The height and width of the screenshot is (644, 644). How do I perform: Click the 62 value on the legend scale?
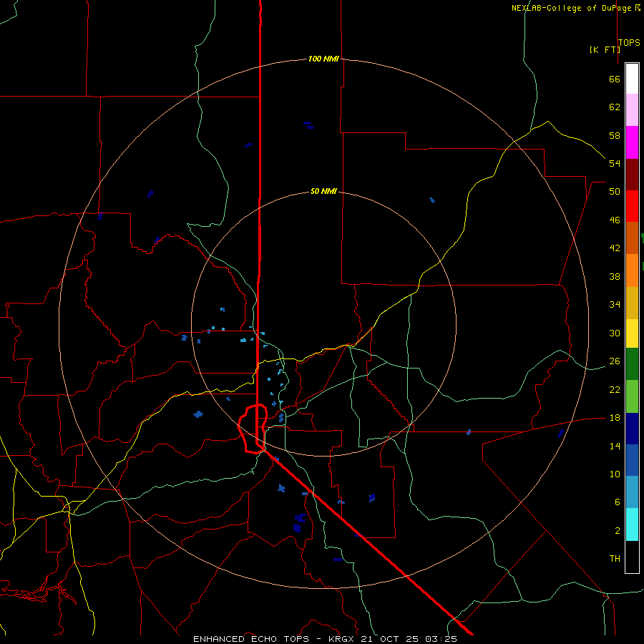[615, 107]
